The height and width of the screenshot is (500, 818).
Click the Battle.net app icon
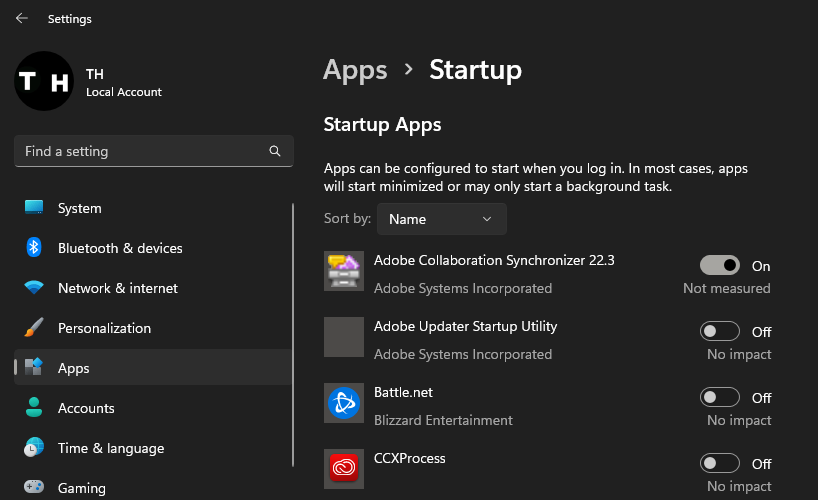pos(344,403)
